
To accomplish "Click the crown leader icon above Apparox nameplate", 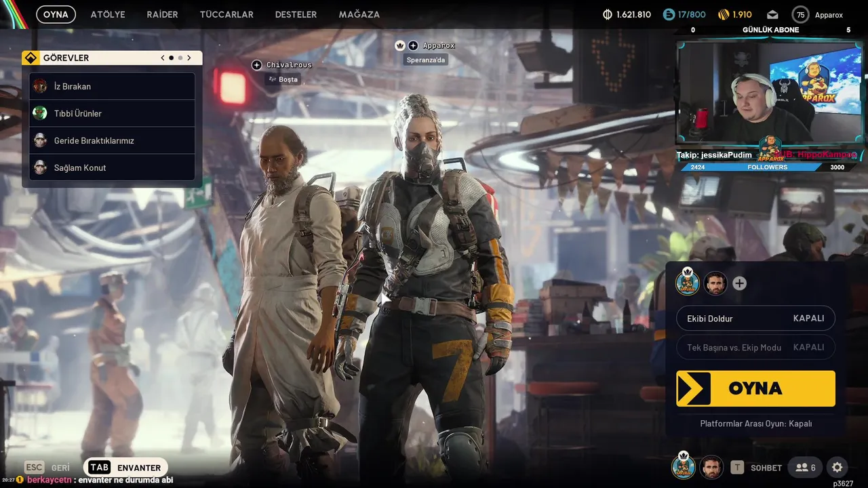I will (x=400, y=45).
